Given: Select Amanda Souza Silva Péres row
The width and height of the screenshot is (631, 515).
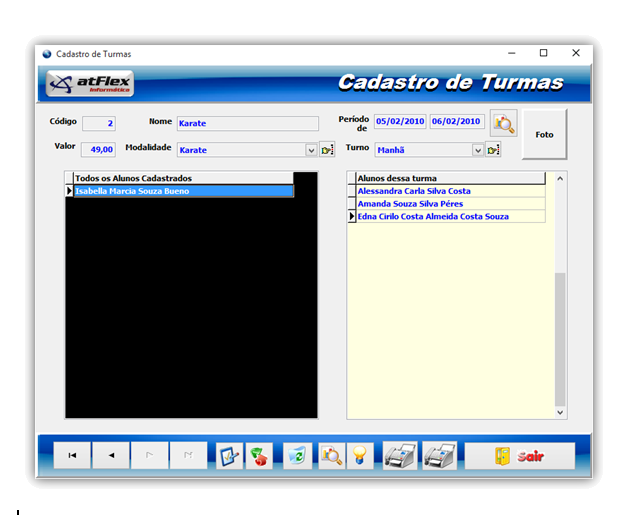Looking at the screenshot, I should [x=450, y=204].
